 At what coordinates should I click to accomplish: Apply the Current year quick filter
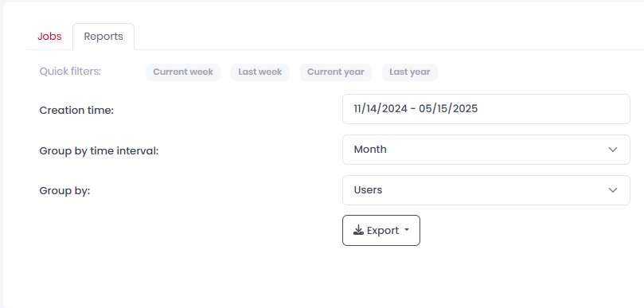tap(336, 72)
